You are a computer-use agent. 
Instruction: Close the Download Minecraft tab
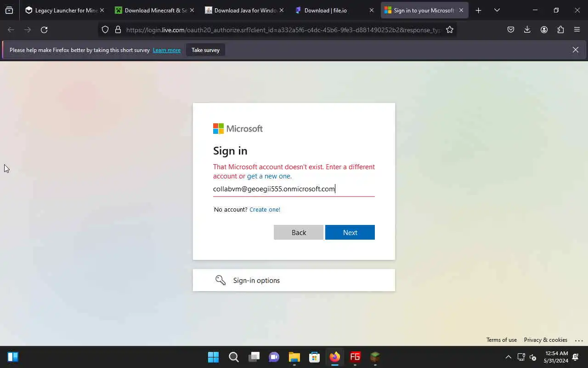pos(192,10)
